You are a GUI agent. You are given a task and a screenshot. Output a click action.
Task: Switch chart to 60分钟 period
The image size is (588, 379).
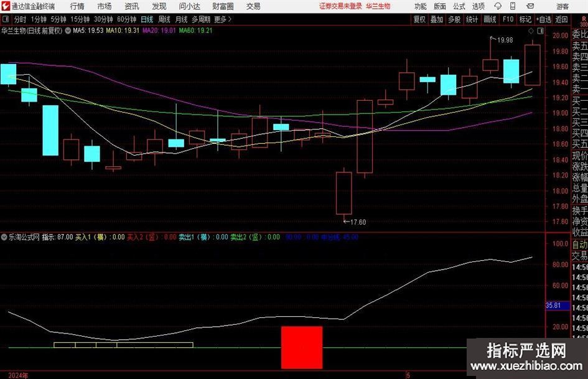(x=126, y=19)
